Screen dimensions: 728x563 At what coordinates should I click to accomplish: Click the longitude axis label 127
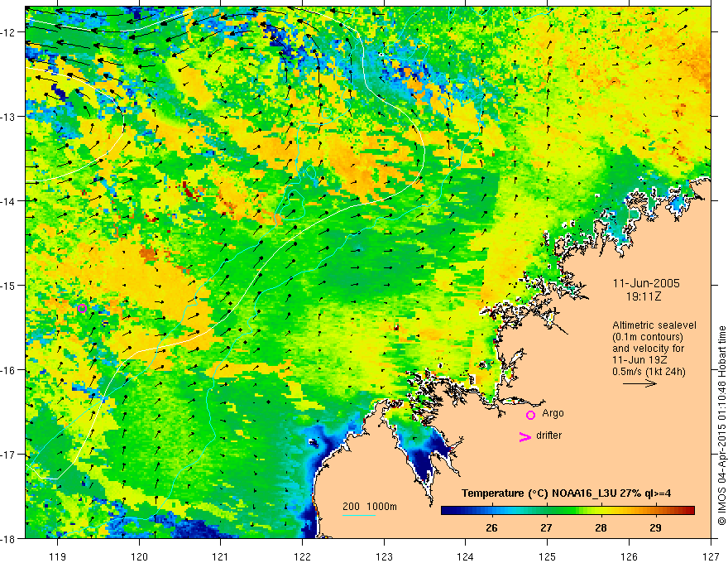(x=711, y=556)
